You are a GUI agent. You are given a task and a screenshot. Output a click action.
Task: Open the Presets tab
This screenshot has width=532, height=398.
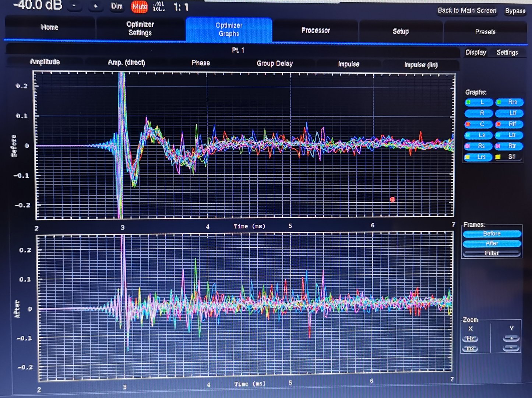click(x=485, y=32)
